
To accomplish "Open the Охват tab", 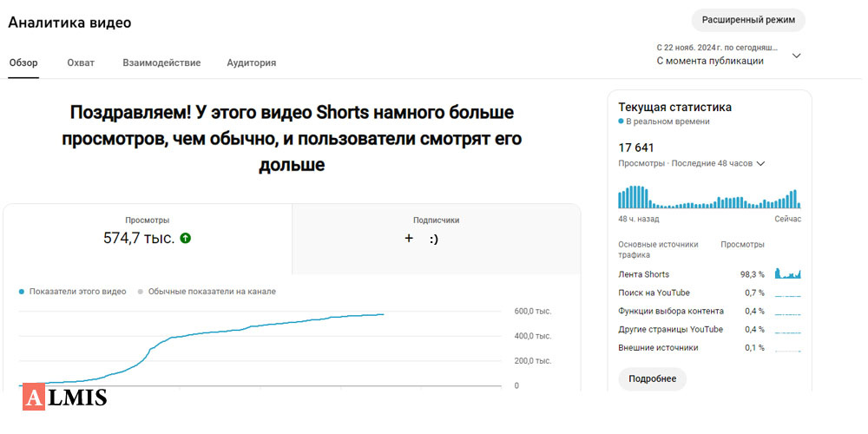I will coord(81,62).
